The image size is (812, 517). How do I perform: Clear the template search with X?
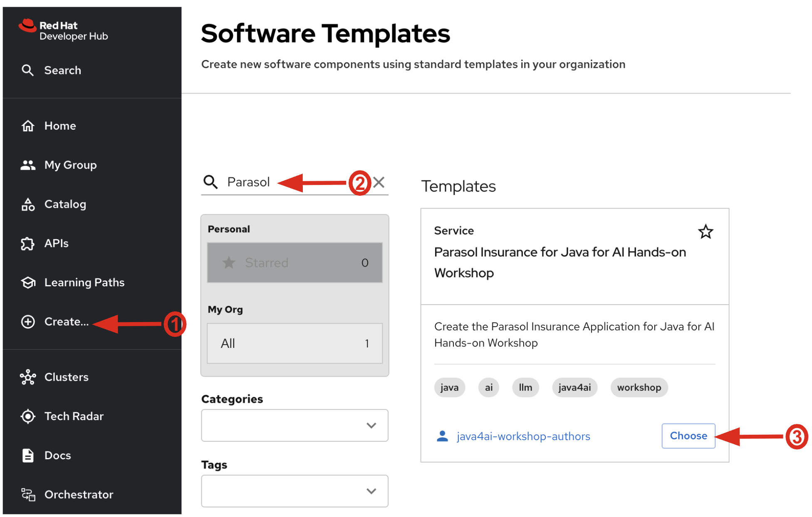click(x=379, y=182)
